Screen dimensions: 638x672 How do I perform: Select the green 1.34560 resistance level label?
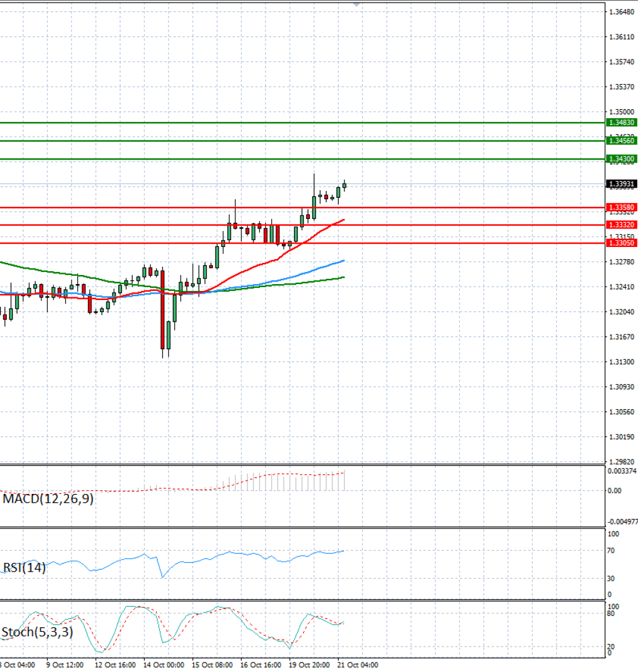pos(621,140)
